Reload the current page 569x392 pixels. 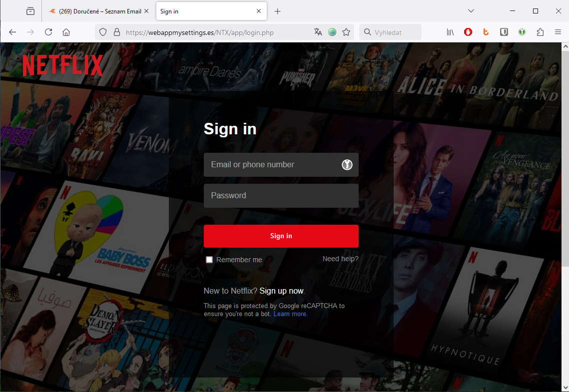point(48,32)
